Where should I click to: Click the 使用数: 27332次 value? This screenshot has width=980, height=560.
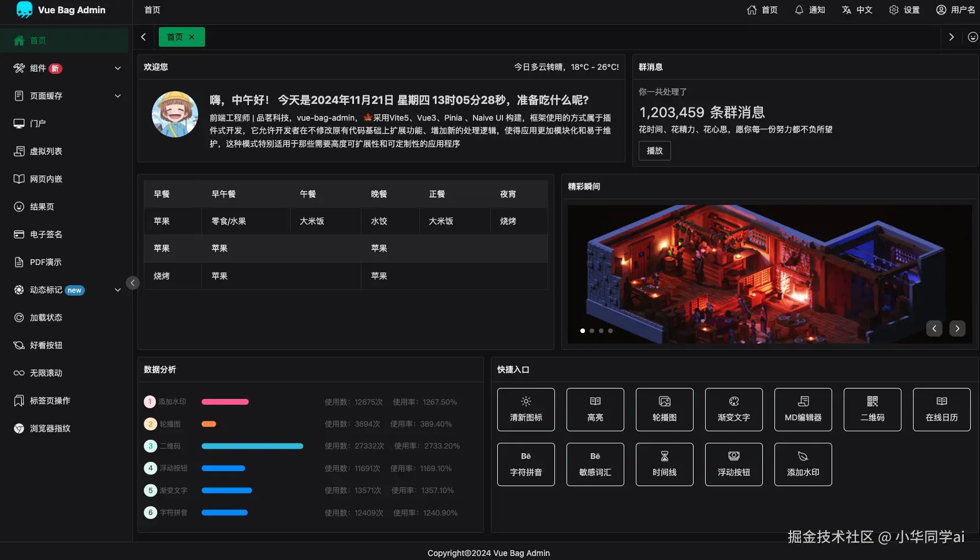tap(355, 446)
